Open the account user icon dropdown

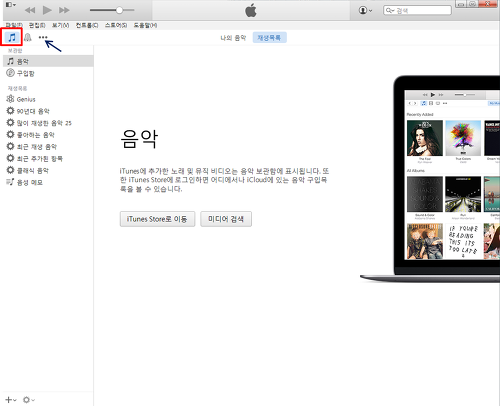click(x=365, y=10)
